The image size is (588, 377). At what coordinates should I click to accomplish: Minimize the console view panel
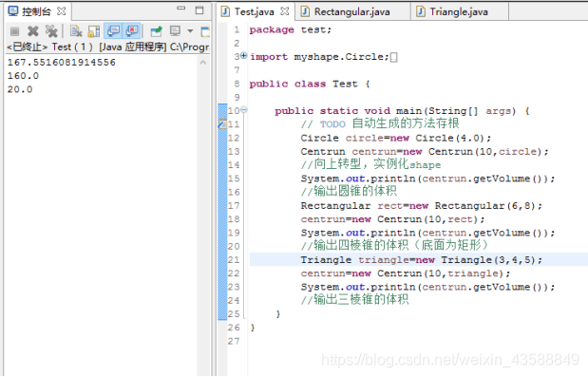pyautogui.click(x=181, y=9)
